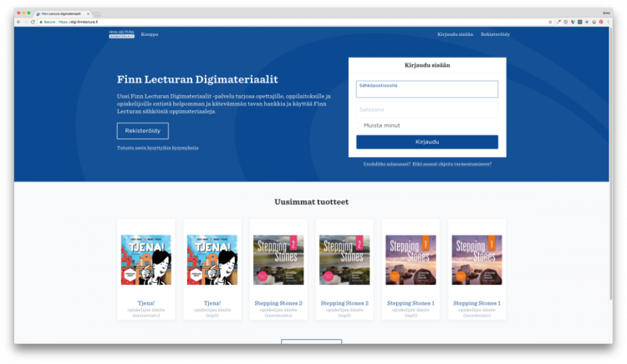Click the Salasana password field
Screen dimensions: 627x364
pyautogui.click(x=427, y=109)
